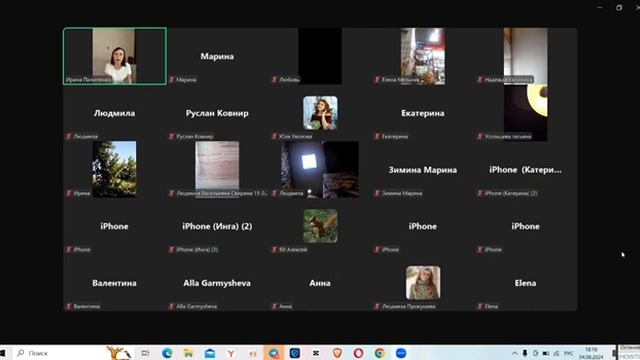Screen dimensions: 640x360
Task: Open clock and date flyout
Action: pos(591,353)
